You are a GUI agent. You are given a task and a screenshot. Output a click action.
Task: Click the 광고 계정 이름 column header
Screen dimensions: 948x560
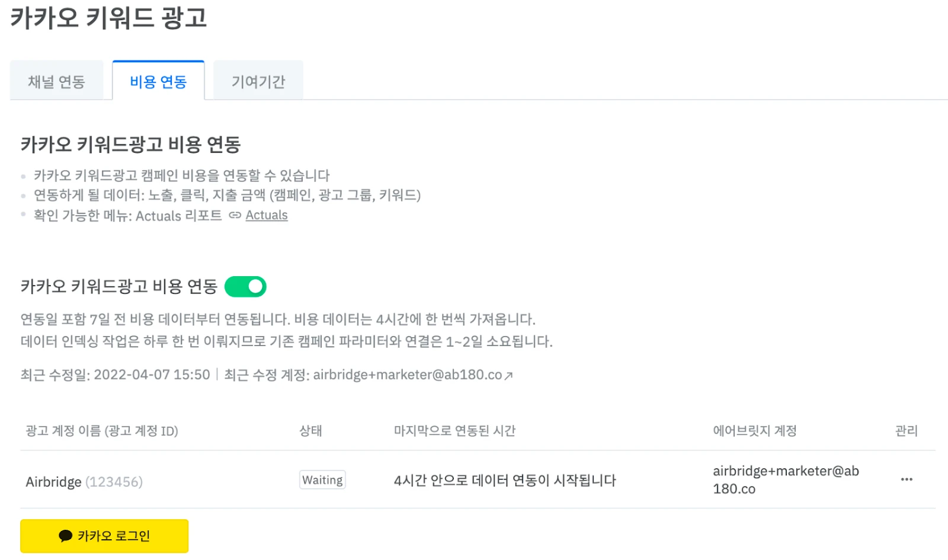tap(102, 431)
